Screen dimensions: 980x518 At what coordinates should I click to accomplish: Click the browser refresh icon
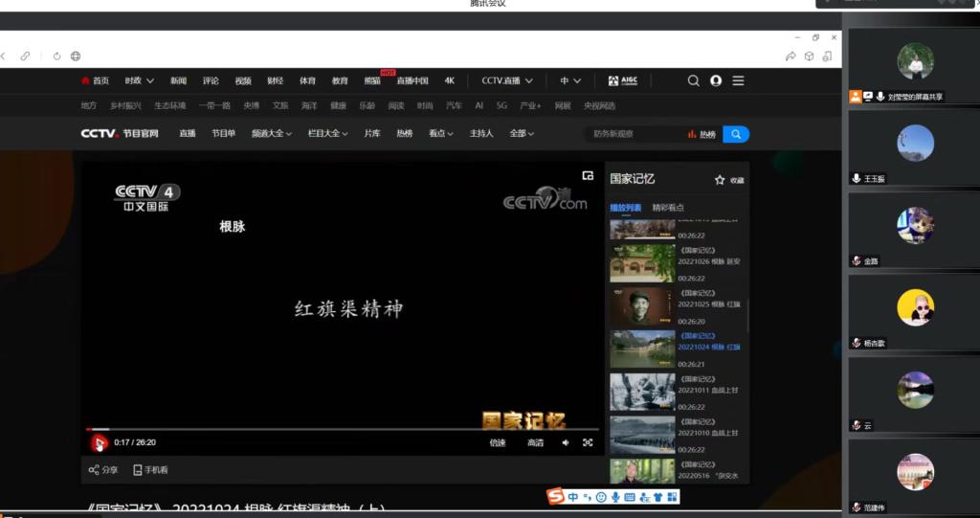(x=57, y=56)
